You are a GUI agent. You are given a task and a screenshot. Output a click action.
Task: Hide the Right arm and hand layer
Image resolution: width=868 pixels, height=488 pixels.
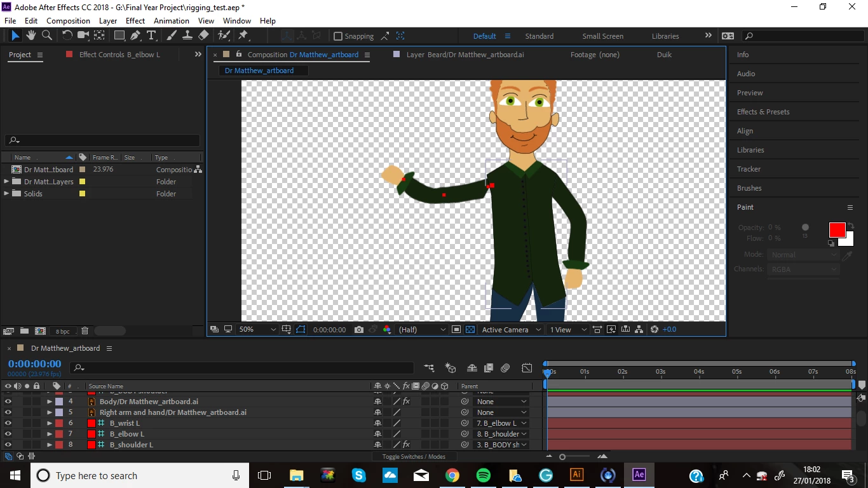click(8, 412)
